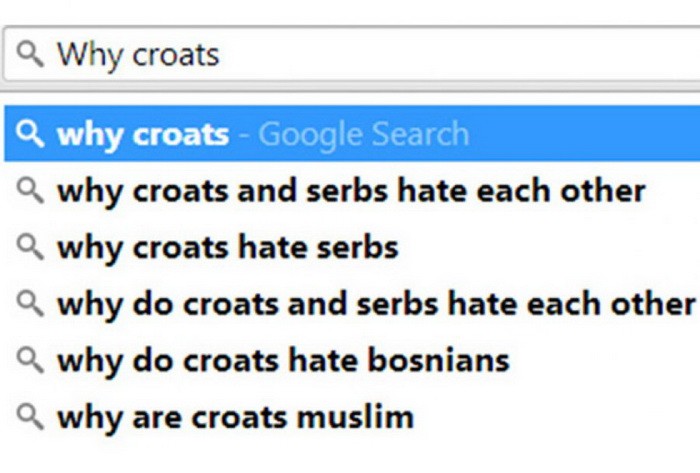Screen dimensions: 700x473
Task: Click the magnifier icon inside the search box
Action: pyautogui.click(x=31, y=54)
